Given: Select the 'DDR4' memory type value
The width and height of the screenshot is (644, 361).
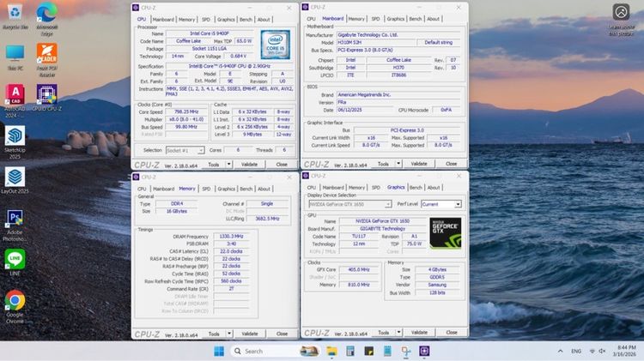Looking at the screenshot, I should coord(177,204).
